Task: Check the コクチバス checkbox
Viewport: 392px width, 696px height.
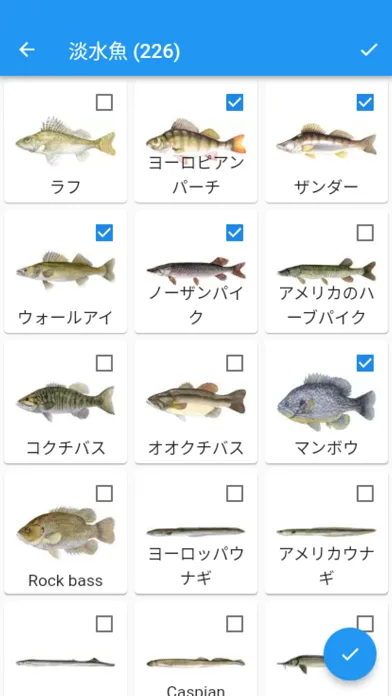Action: 104,363
